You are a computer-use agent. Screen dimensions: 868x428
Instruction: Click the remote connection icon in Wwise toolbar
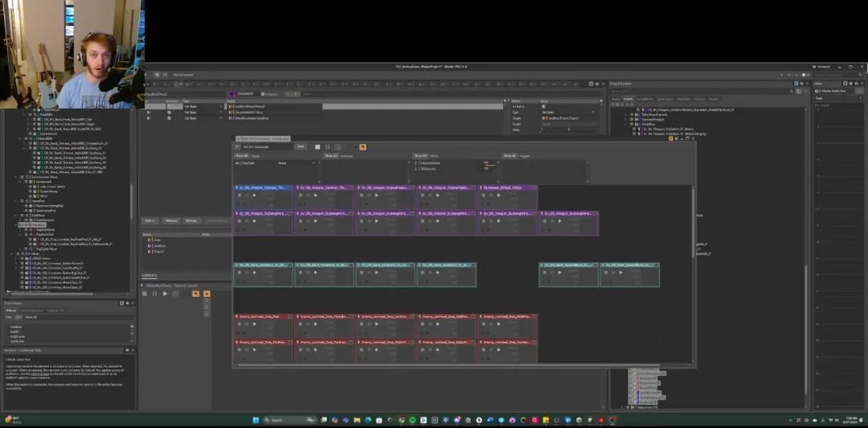(x=157, y=75)
